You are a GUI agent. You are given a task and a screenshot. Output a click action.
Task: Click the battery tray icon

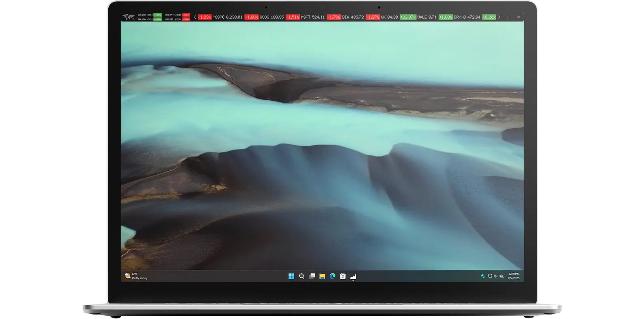tap(502, 276)
